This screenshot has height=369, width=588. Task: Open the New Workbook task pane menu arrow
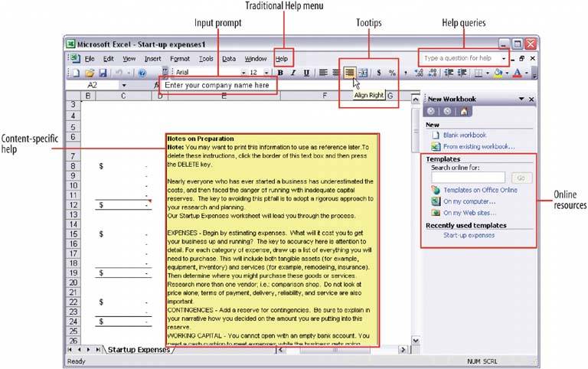pyautogui.click(x=521, y=99)
